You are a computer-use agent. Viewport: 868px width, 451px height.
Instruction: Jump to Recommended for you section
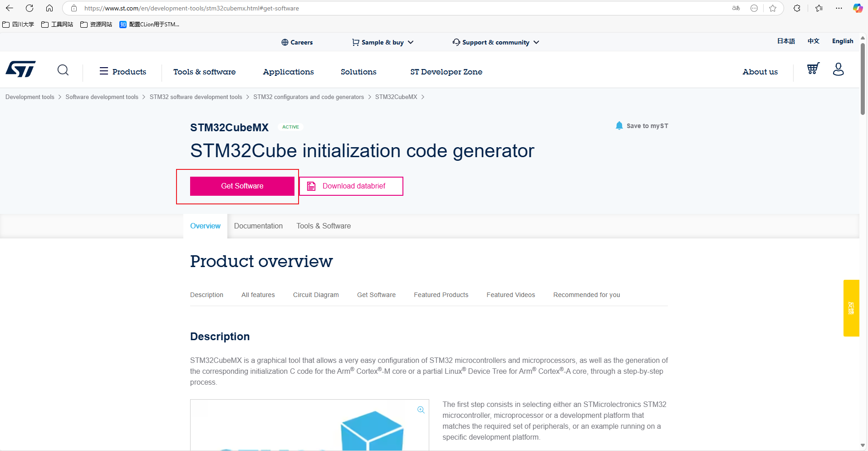click(x=587, y=295)
